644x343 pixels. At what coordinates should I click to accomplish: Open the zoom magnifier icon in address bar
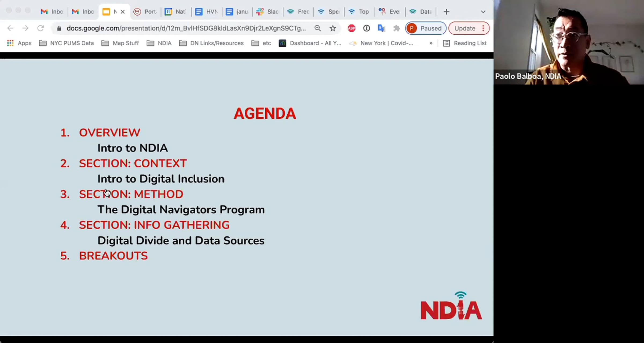coord(318,28)
